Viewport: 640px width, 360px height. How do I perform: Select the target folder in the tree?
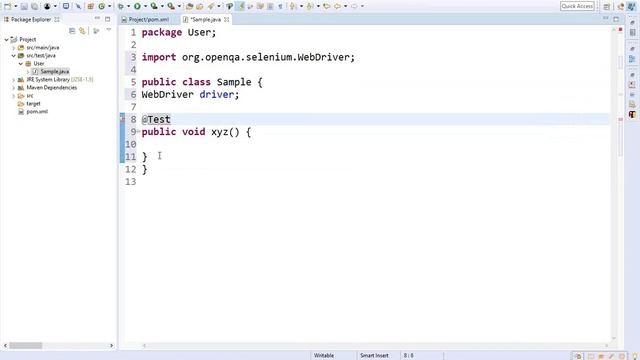(x=33, y=104)
